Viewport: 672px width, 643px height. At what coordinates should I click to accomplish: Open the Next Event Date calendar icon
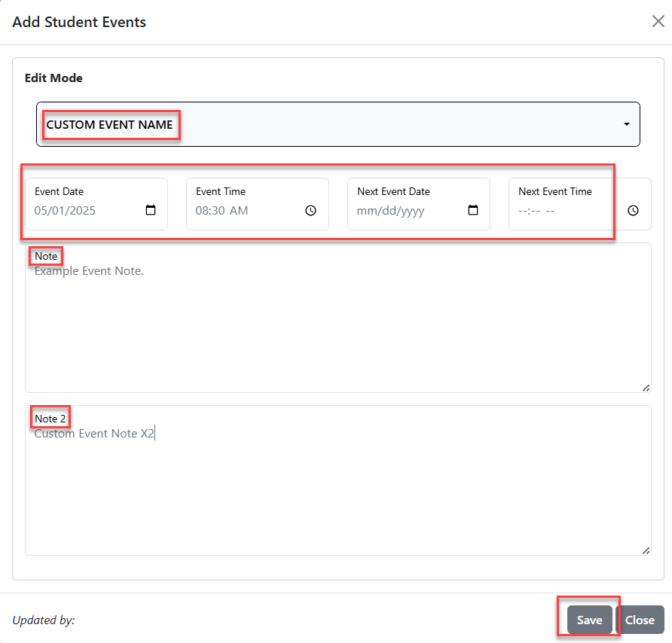click(472, 210)
